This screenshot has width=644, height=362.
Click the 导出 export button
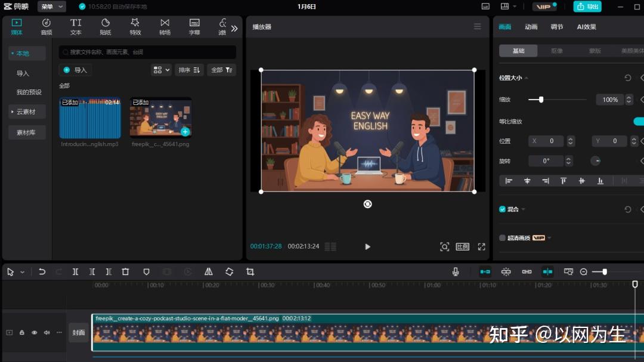(x=587, y=7)
